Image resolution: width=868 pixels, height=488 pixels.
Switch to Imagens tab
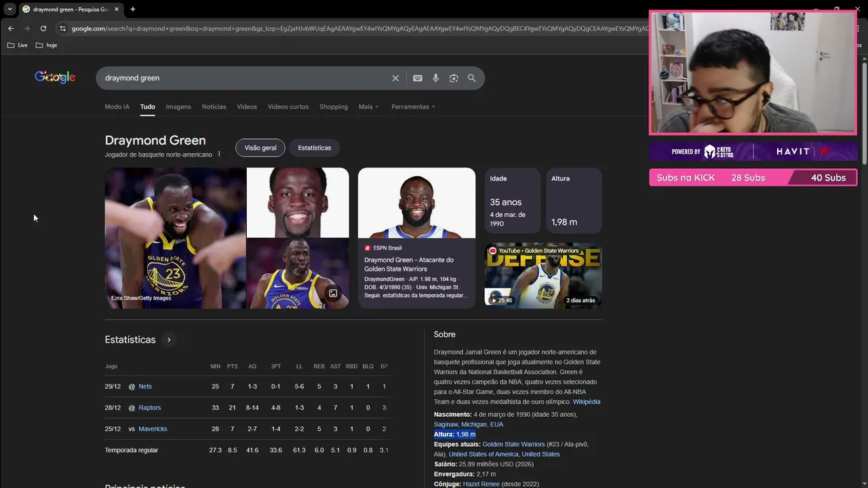[x=178, y=106]
